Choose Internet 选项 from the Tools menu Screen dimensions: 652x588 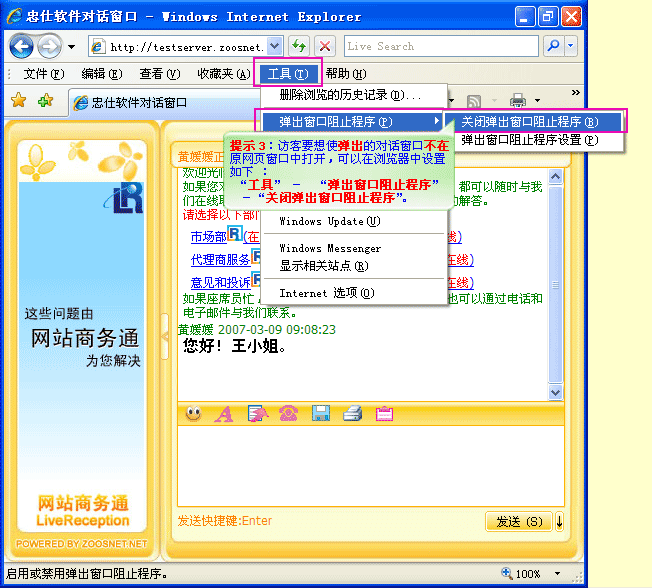326,293
